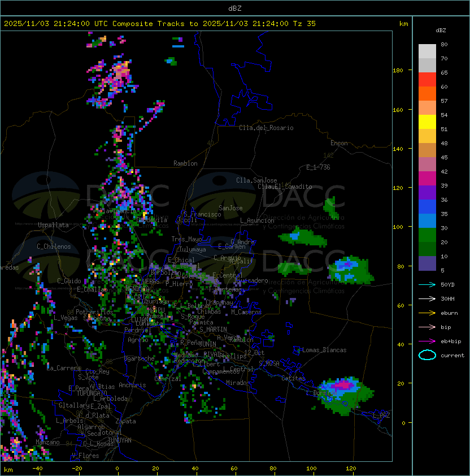This screenshot has height=476, width=470.
Task: Pick the light gray 70-80 dBZ swatch
Action: (427, 51)
